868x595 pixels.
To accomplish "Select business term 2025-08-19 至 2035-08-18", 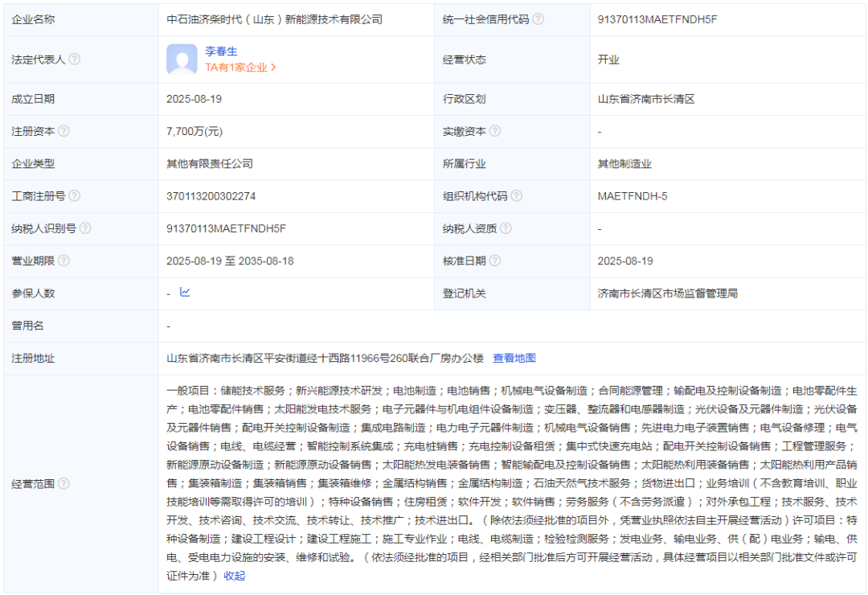I will pyautogui.click(x=230, y=261).
